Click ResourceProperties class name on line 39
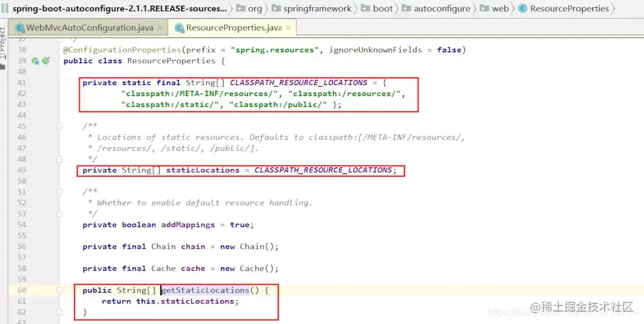This screenshot has width=644, height=324. [x=171, y=61]
